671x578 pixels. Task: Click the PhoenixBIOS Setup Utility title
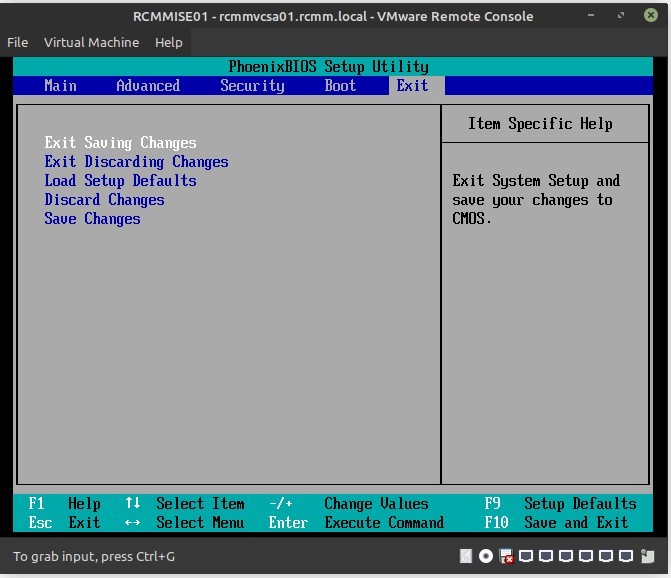(x=328, y=67)
